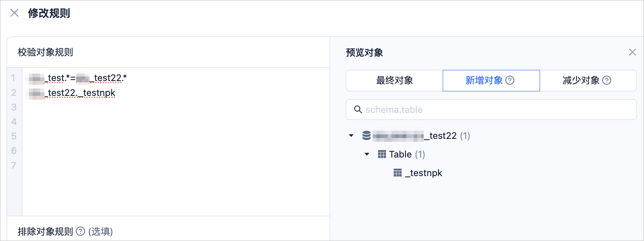The height and width of the screenshot is (241, 644).
Task: Click the database icon for _test22
Action: coord(366,136)
